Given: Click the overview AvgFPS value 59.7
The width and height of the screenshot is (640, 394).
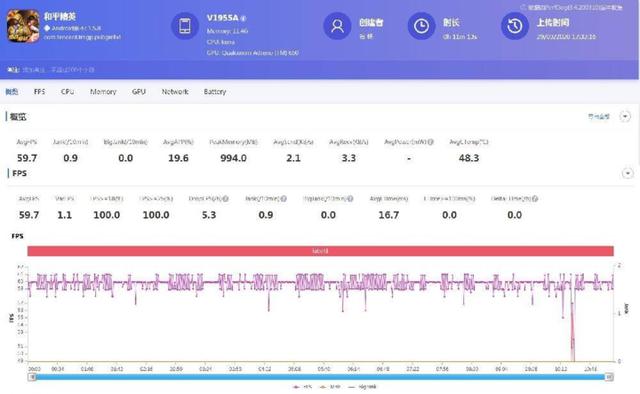Looking at the screenshot, I should [x=27, y=158].
